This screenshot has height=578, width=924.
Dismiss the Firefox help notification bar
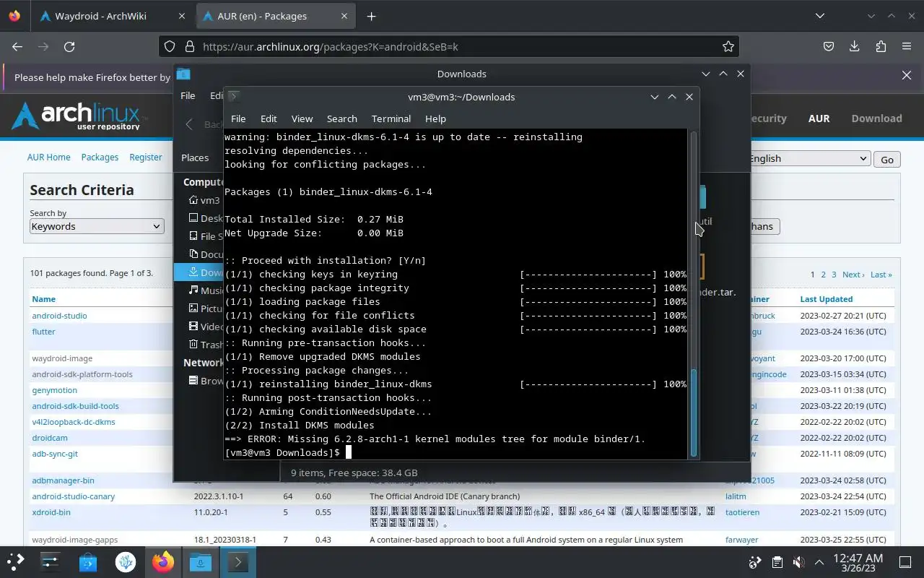pos(907,75)
